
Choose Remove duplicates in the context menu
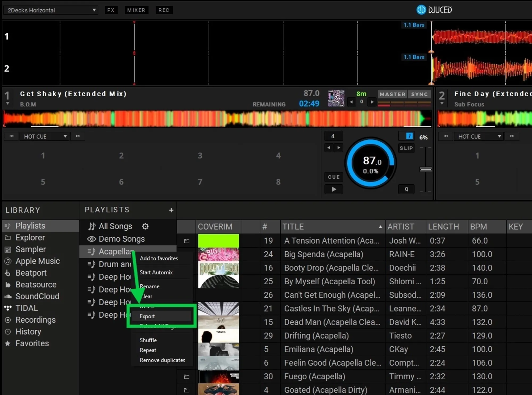[x=162, y=360]
